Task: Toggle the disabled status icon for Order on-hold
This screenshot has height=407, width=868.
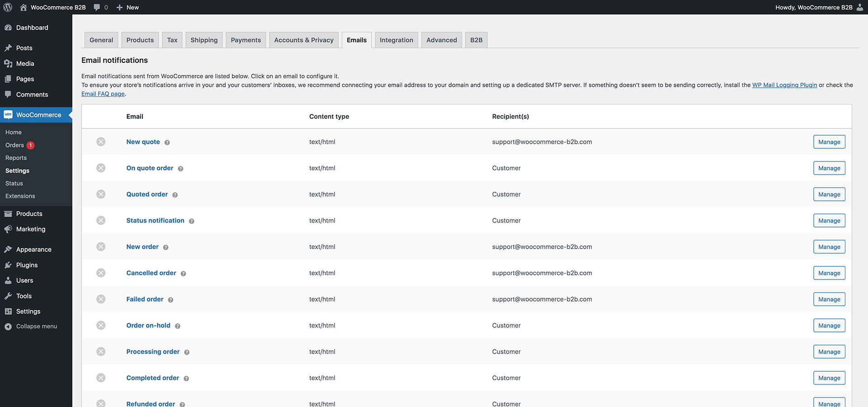Action: pyautogui.click(x=101, y=326)
